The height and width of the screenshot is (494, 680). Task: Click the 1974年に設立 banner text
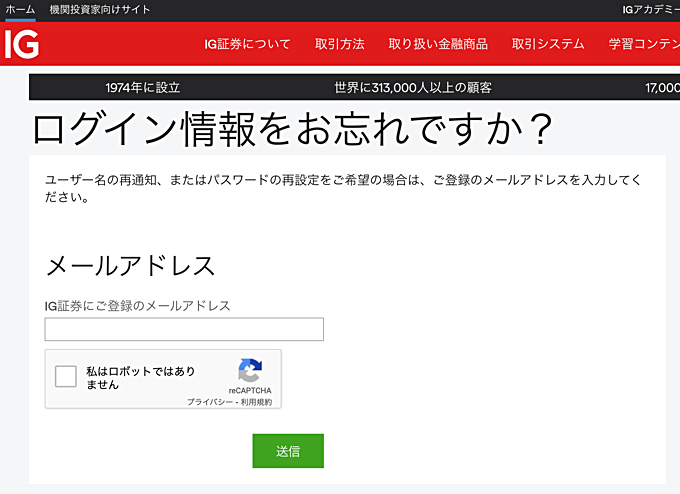[x=143, y=88]
